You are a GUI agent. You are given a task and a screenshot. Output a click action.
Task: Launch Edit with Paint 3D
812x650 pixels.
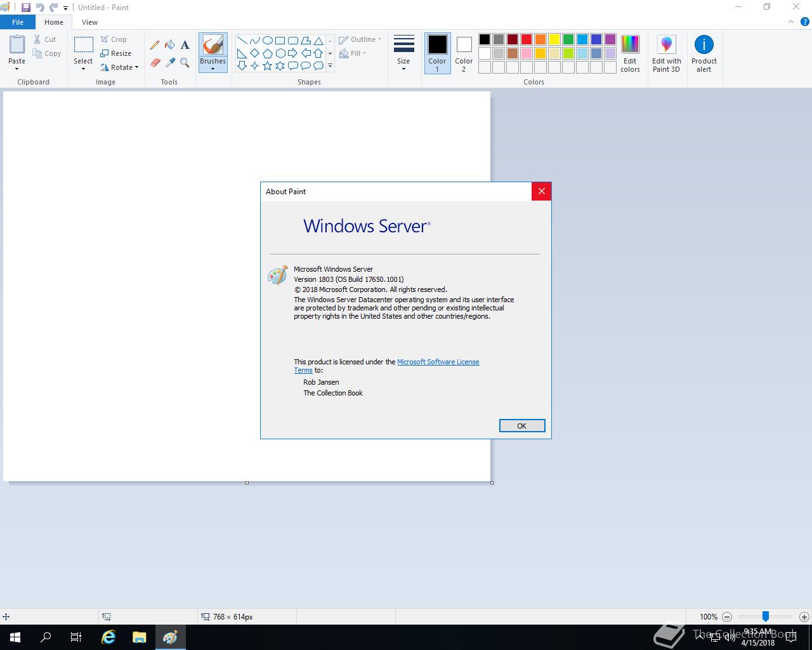(x=666, y=54)
